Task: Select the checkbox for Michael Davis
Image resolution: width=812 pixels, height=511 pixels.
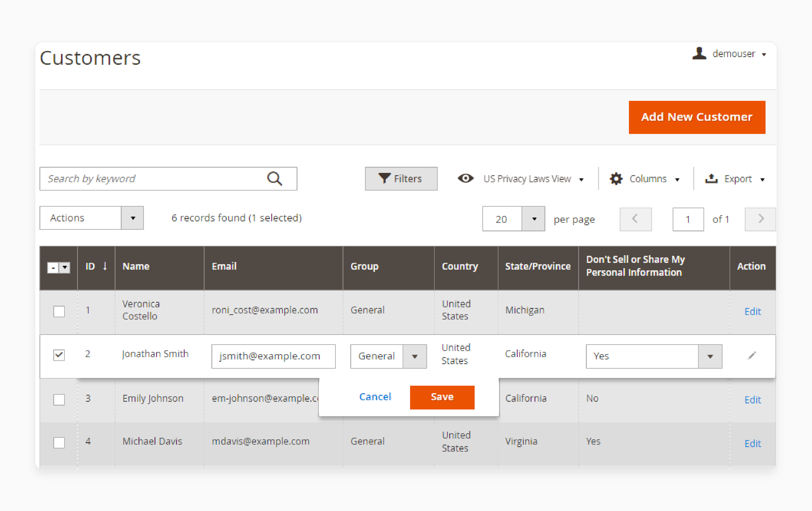Action: coord(59,443)
